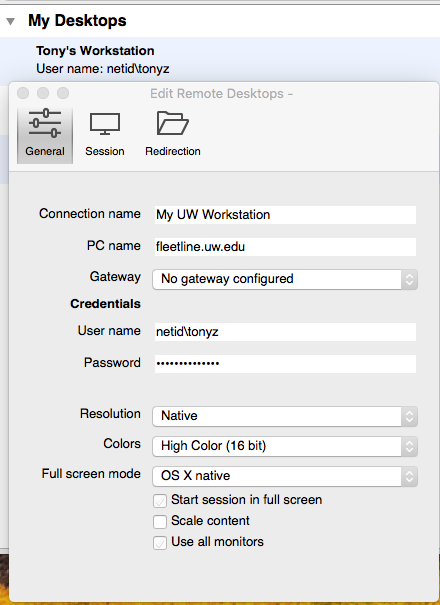Collapse the My Desktops disclosure triangle
The width and height of the screenshot is (440, 605).
pyautogui.click(x=11, y=21)
